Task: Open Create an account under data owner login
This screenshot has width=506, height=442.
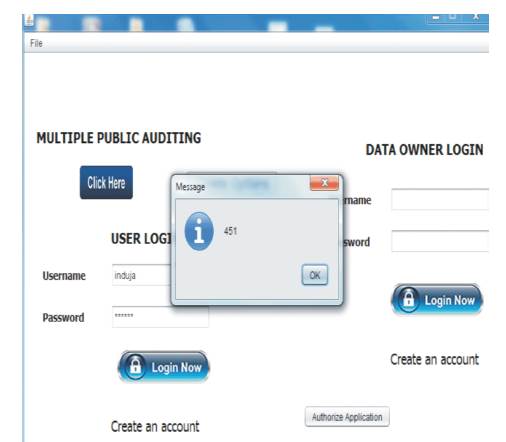Action: [x=434, y=359]
